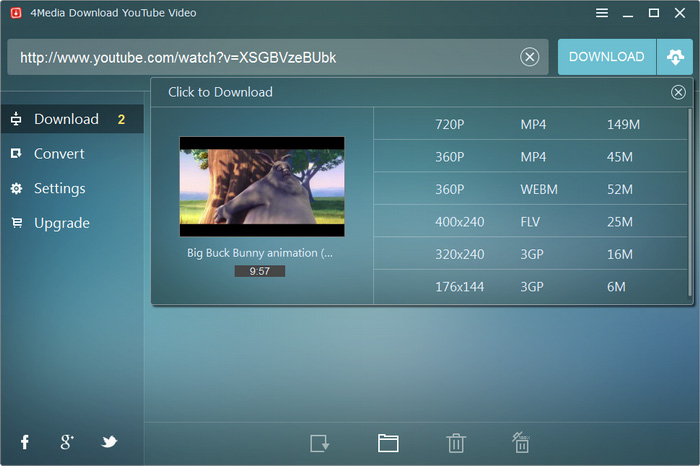Click the Convert sidebar icon
700x466 pixels.
pyautogui.click(x=16, y=154)
